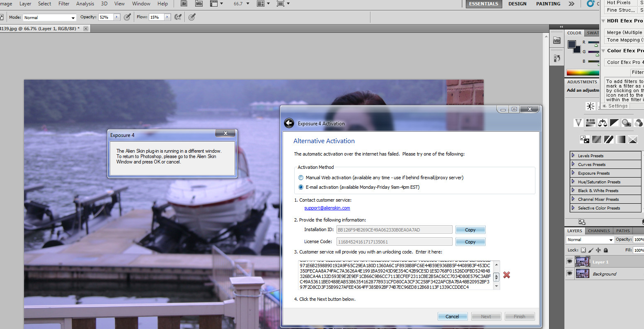Add a Threshold adjustment

tap(609, 139)
